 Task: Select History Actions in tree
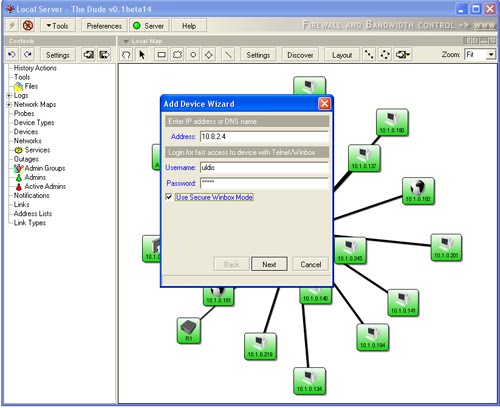tap(35, 68)
